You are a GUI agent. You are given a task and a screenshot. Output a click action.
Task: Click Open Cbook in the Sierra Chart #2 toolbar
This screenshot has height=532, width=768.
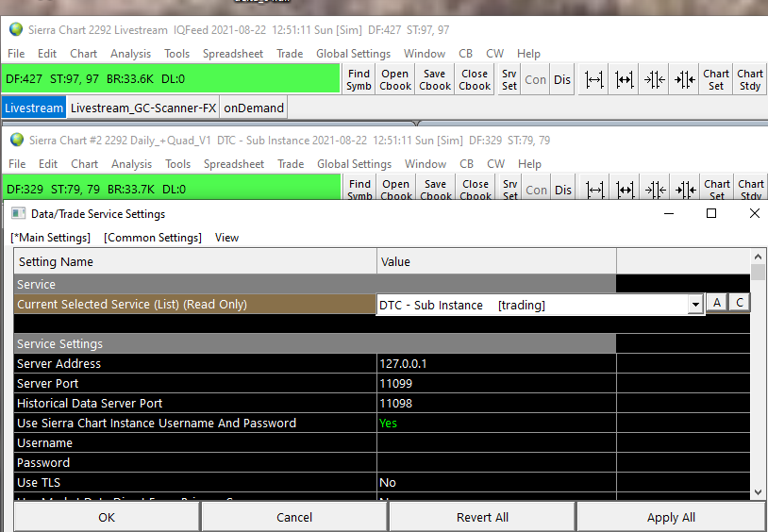tap(396, 189)
